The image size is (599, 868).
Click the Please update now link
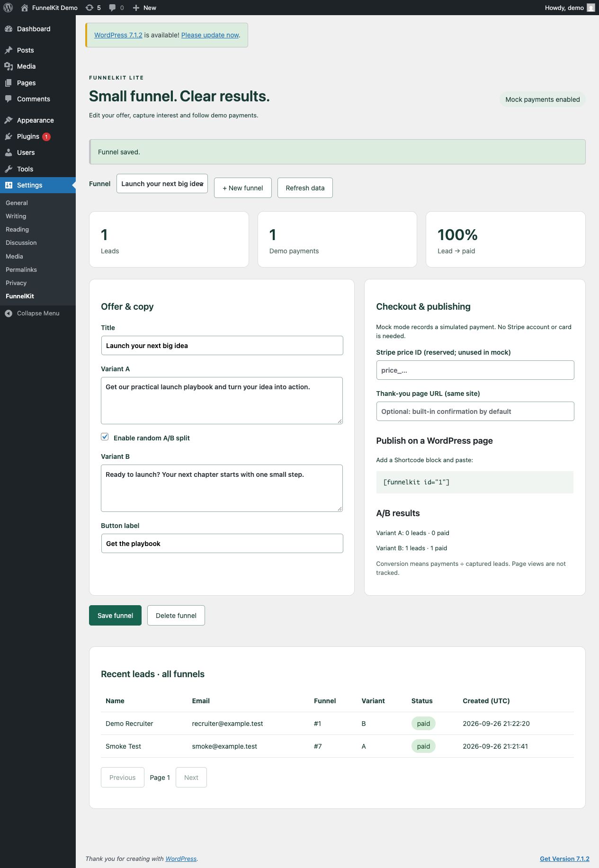(210, 35)
